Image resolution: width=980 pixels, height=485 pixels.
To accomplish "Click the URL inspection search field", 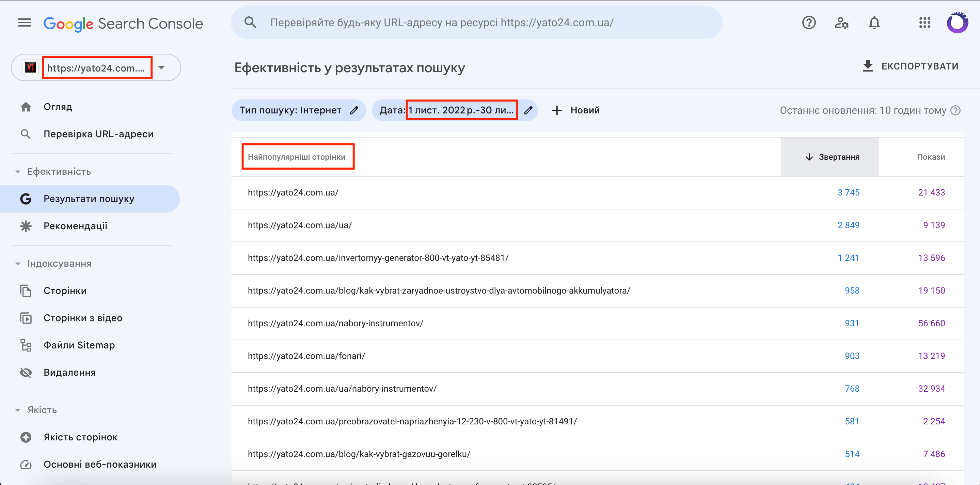I will 477,22.
